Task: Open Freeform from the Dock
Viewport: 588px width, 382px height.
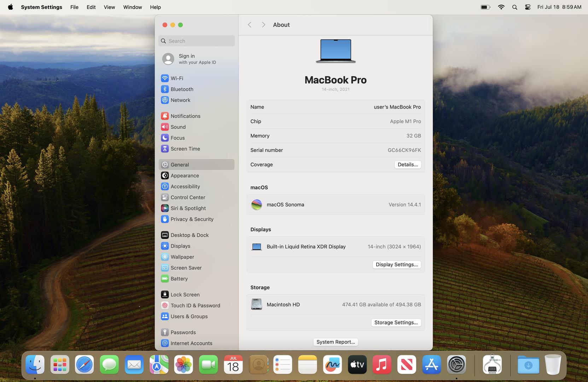Action: [x=332, y=365]
